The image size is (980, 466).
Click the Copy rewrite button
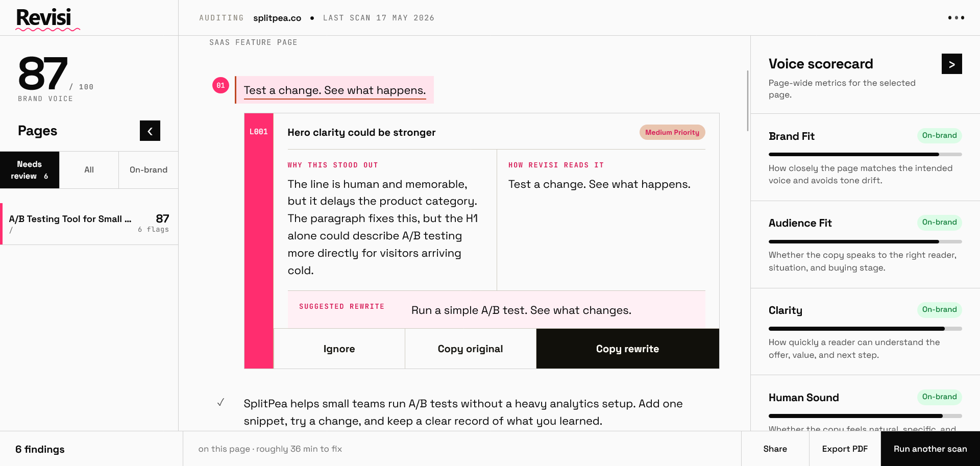628,349
